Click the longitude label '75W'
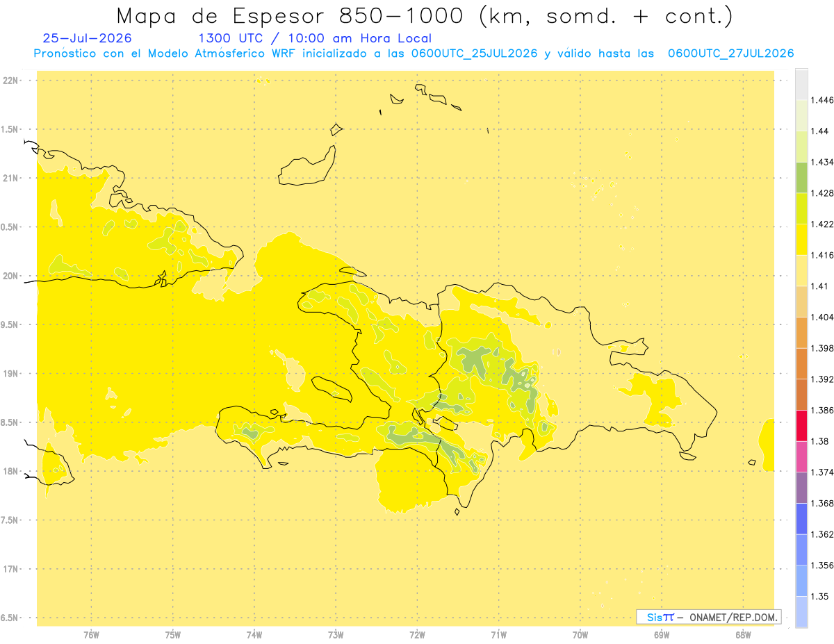 173,635
